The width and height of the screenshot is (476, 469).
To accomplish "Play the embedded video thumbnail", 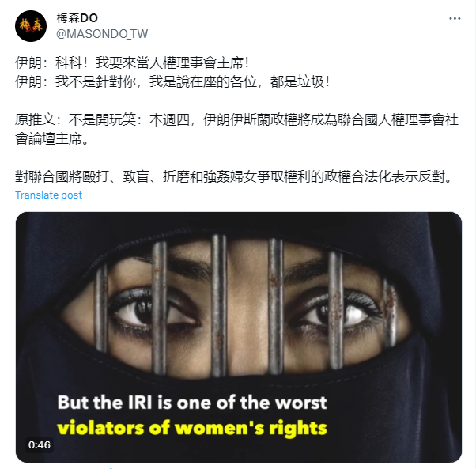I will point(239,337).
